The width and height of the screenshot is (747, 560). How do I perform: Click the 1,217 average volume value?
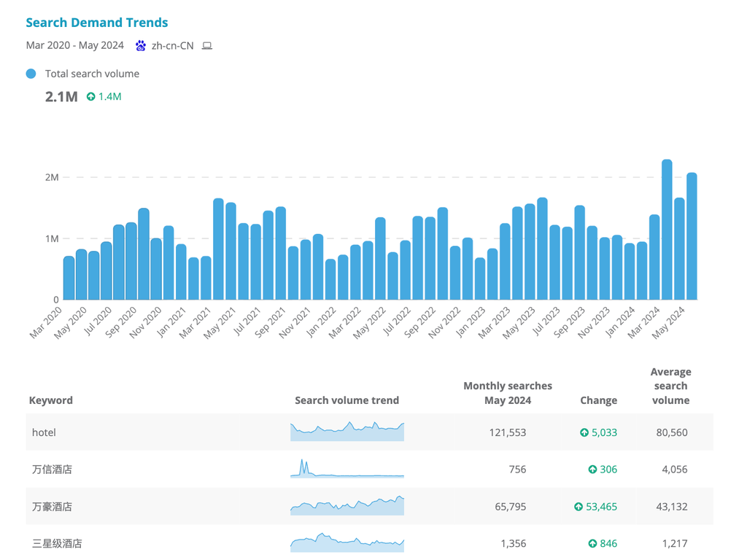point(675,543)
